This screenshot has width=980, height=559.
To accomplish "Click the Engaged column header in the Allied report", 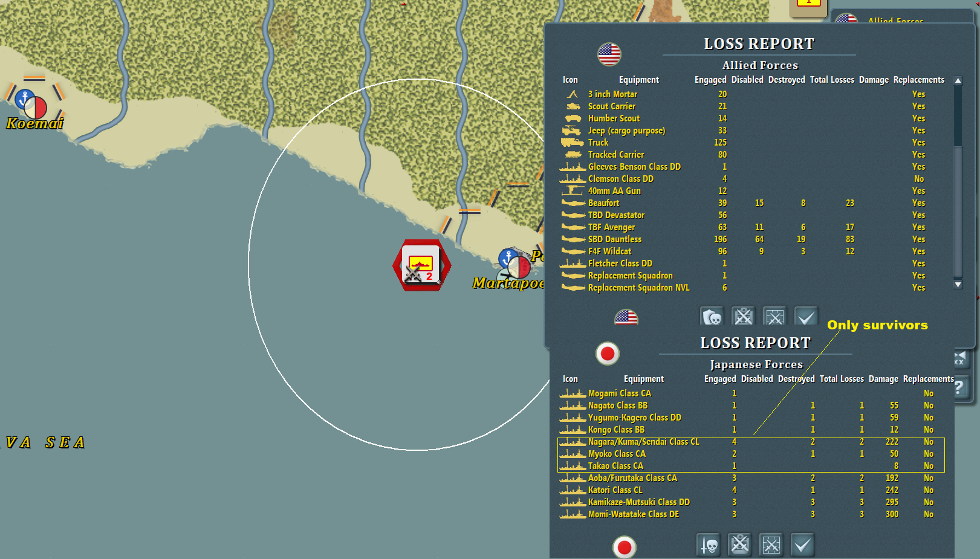I will [710, 80].
